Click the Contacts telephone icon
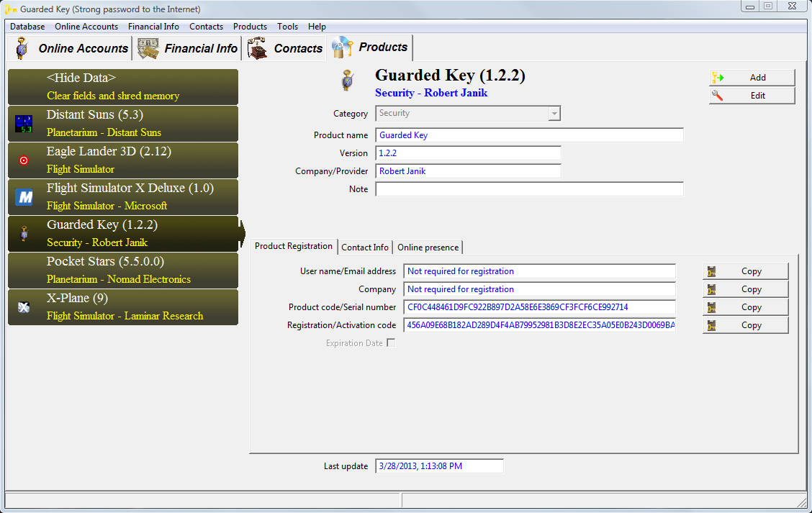 pyautogui.click(x=257, y=49)
